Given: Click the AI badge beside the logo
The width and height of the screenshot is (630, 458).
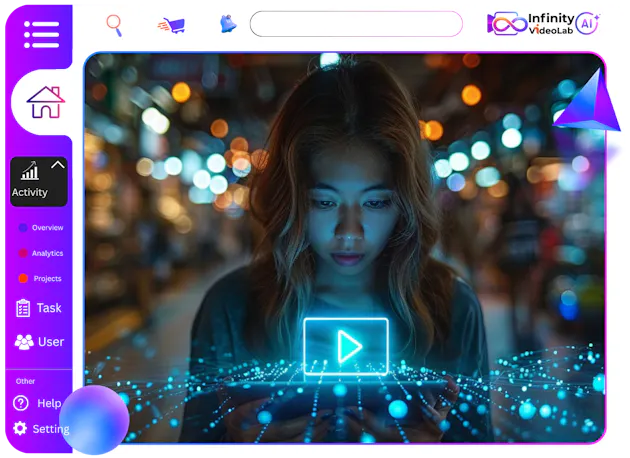Looking at the screenshot, I should click(x=589, y=24).
